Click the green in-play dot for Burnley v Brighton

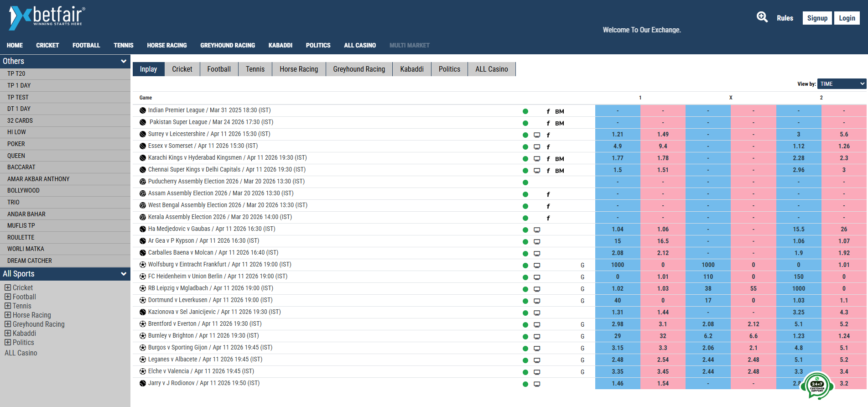525,337
